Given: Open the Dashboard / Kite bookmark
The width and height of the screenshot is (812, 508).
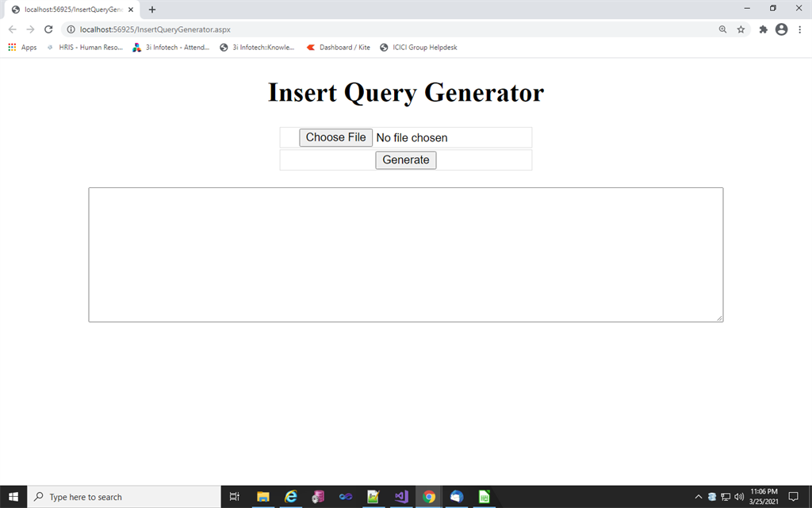Looking at the screenshot, I should pyautogui.click(x=341, y=47).
